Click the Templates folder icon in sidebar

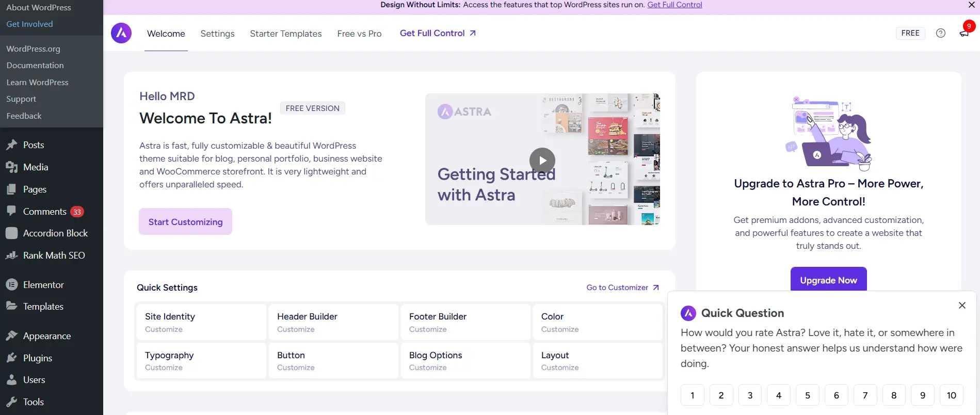pyautogui.click(x=11, y=306)
